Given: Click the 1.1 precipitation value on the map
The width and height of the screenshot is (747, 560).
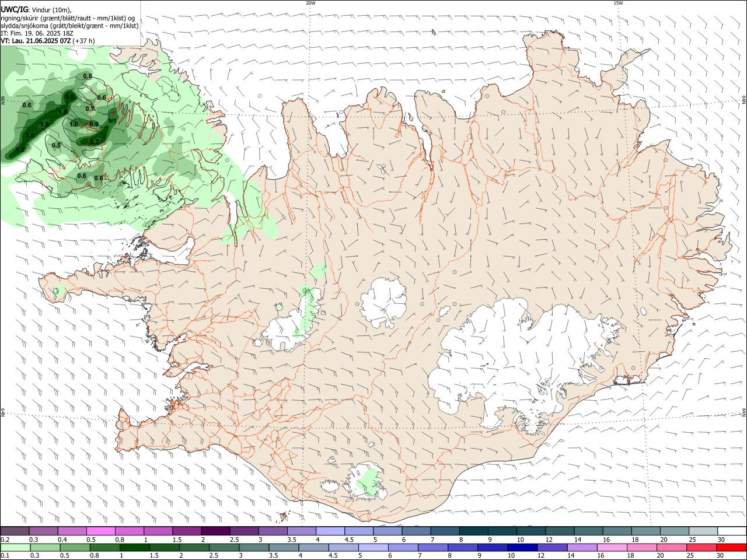Looking at the screenshot, I should pyautogui.click(x=113, y=121).
